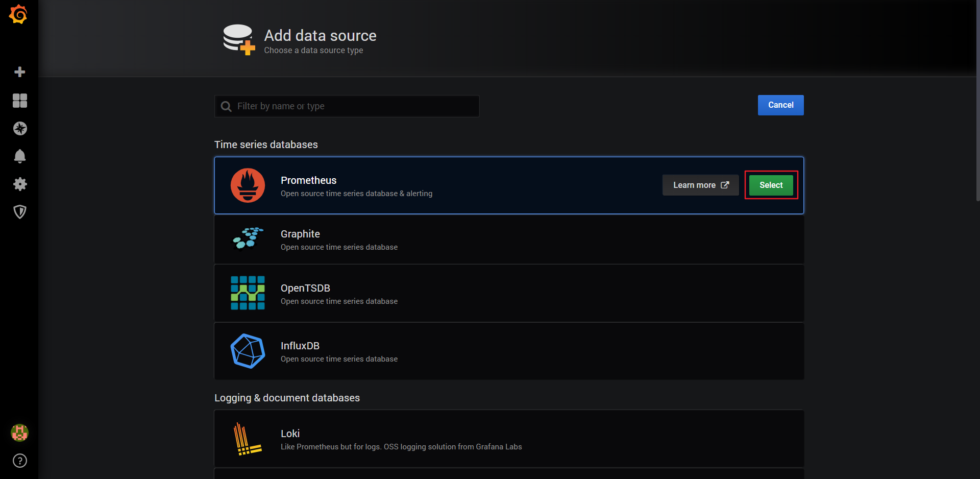Choose the Loki data source title
The width and height of the screenshot is (980, 479).
click(290, 434)
